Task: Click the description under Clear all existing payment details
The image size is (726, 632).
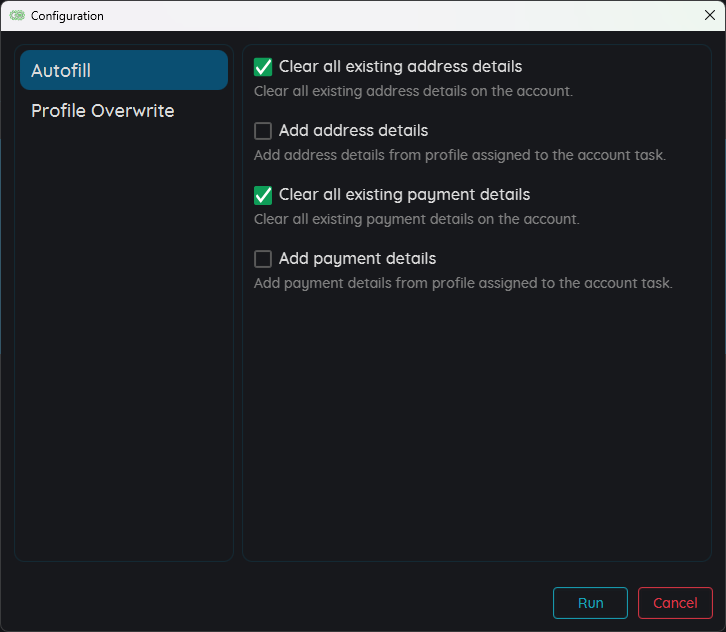Action: tap(416, 219)
